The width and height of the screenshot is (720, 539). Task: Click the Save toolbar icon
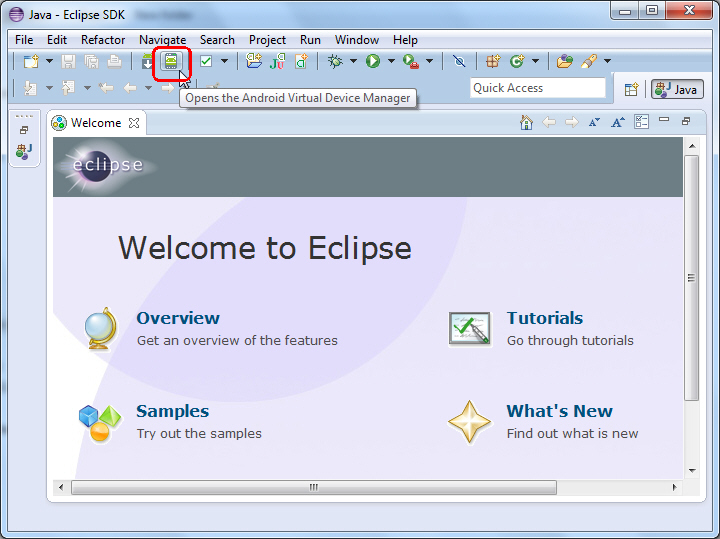68,61
